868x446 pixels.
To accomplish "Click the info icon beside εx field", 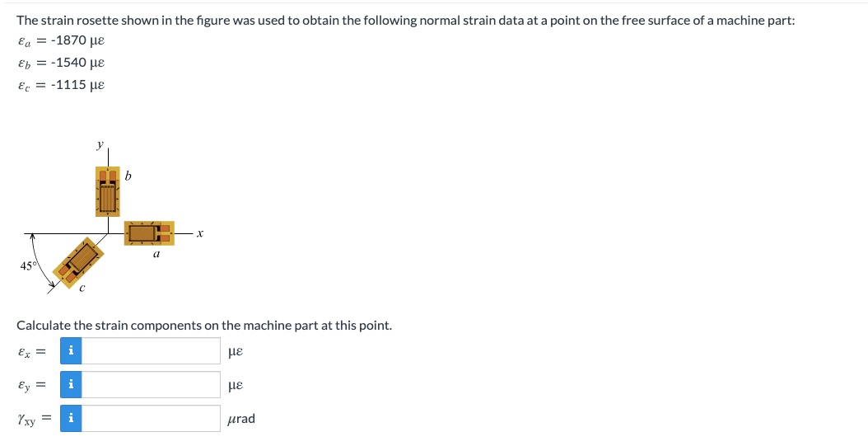I will pos(71,350).
